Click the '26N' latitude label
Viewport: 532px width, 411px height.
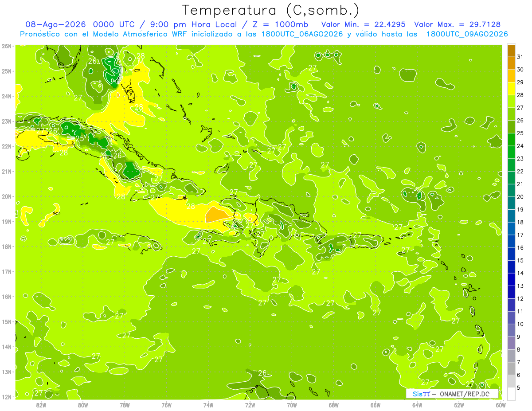click(7, 46)
